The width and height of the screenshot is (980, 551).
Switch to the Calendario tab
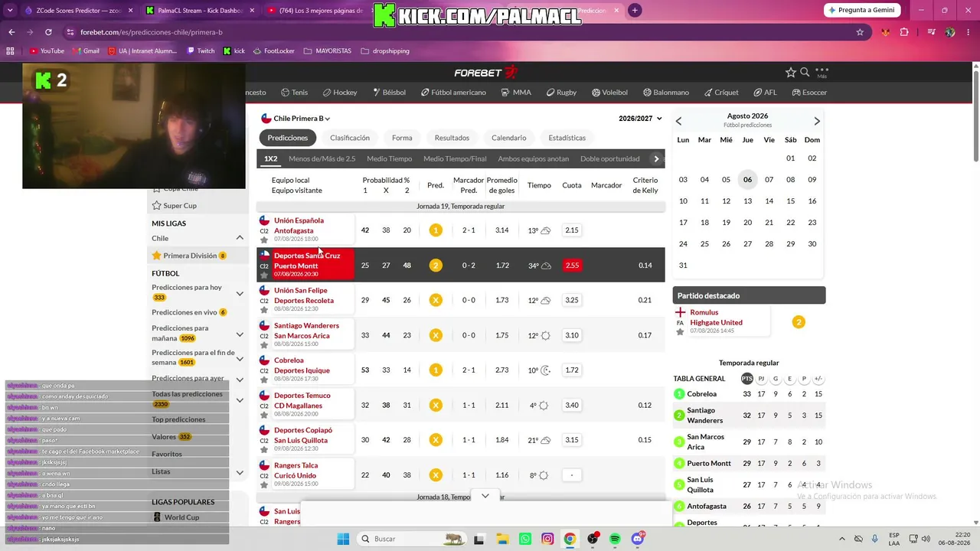point(508,138)
